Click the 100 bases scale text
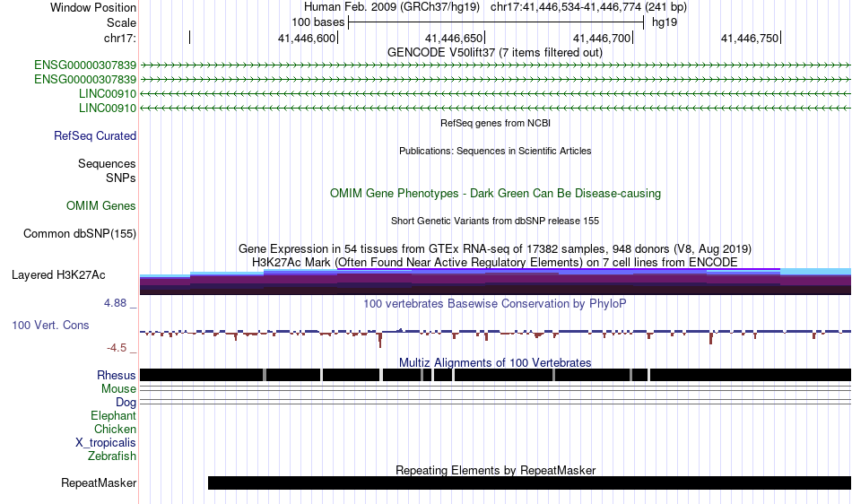Screen dimensions: 852x504 coord(317,22)
